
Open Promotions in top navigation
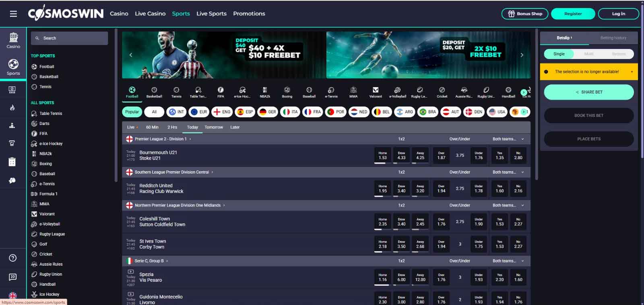tap(249, 14)
